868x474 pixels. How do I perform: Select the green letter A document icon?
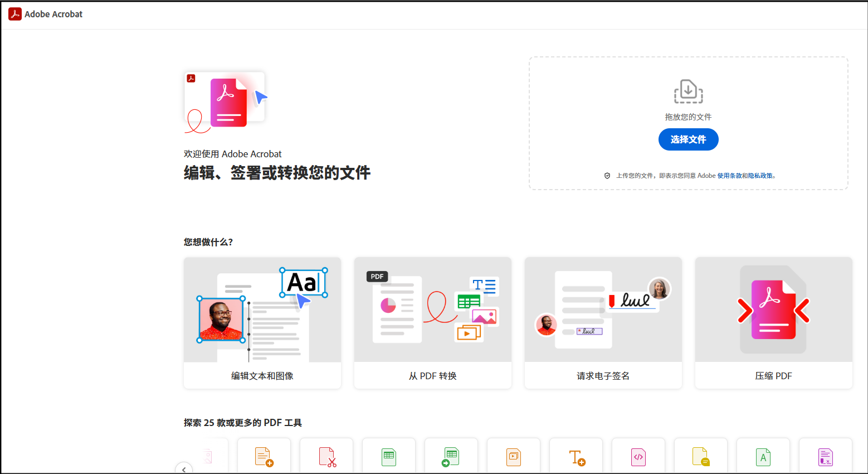pyautogui.click(x=763, y=457)
